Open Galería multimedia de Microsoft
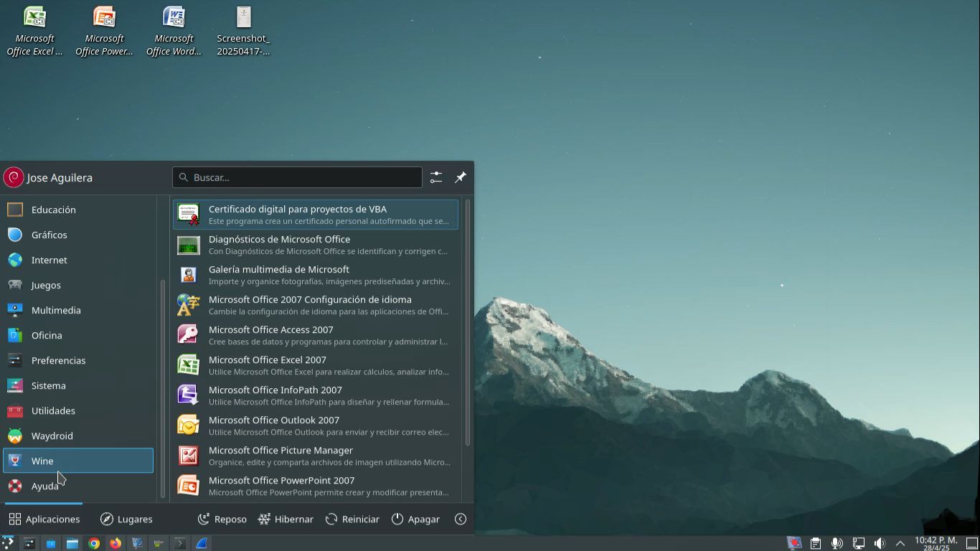 pyautogui.click(x=316, y=275)
